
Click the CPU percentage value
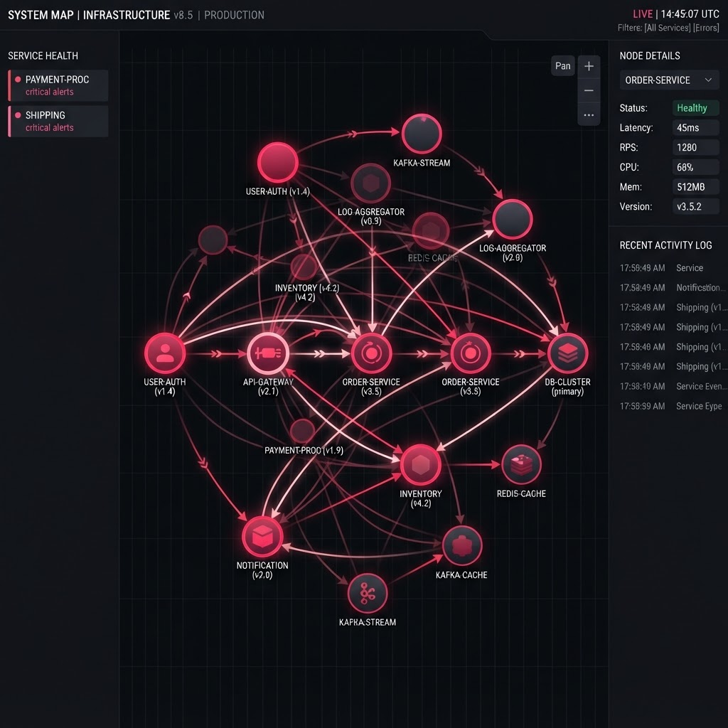click(x=695, y=167)
